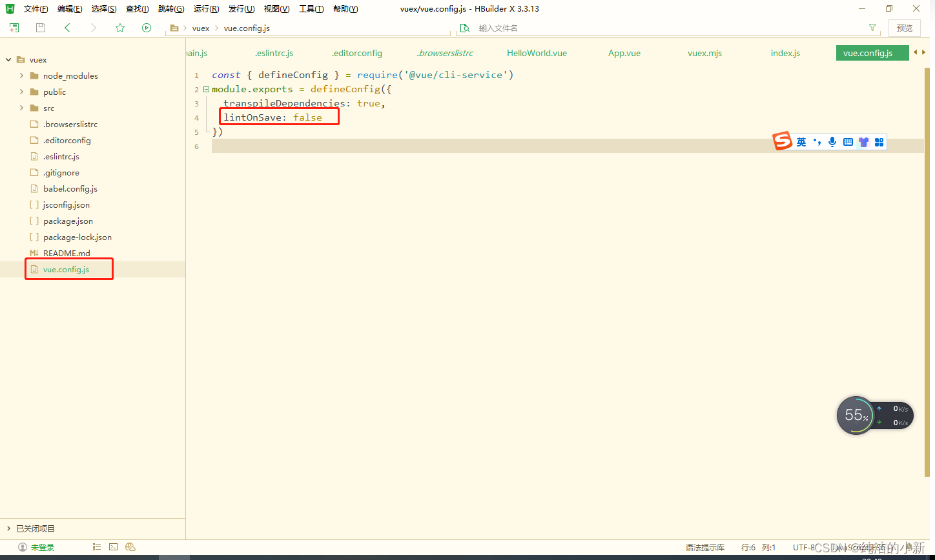Switch to the HelloWorld.vue tab
This screenshot has height=560, width=935.
pos(537,53)
